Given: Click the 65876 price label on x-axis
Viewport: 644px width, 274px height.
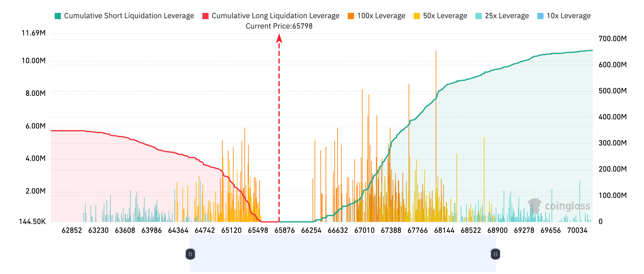Looking at the screenshot, I should [284, 230].
